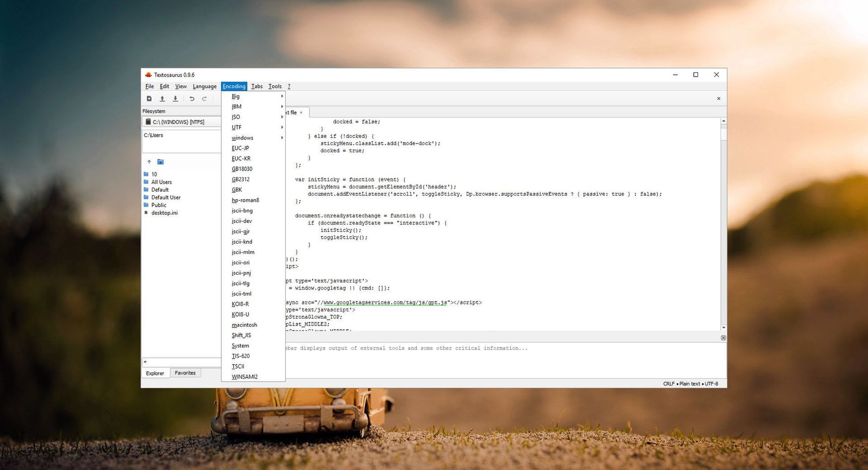Open the Default folder
Viewport: 868px width, 470px height.
[156, 190]
